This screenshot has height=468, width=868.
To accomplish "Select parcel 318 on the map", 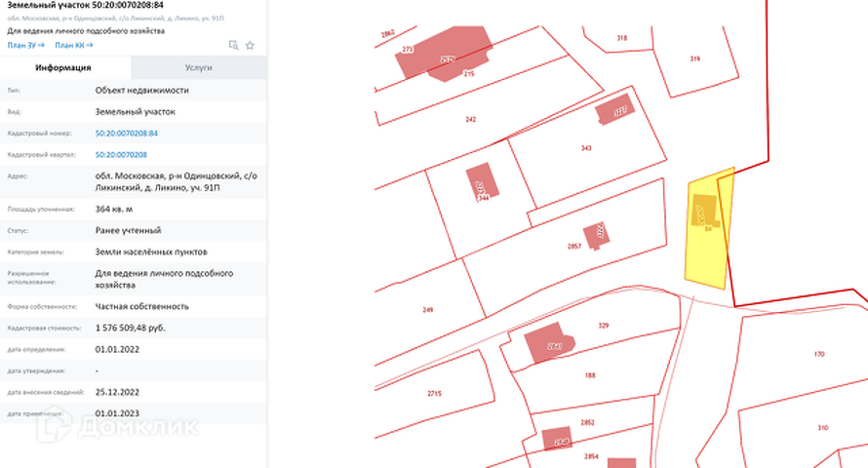I will [x=621, y=38].
